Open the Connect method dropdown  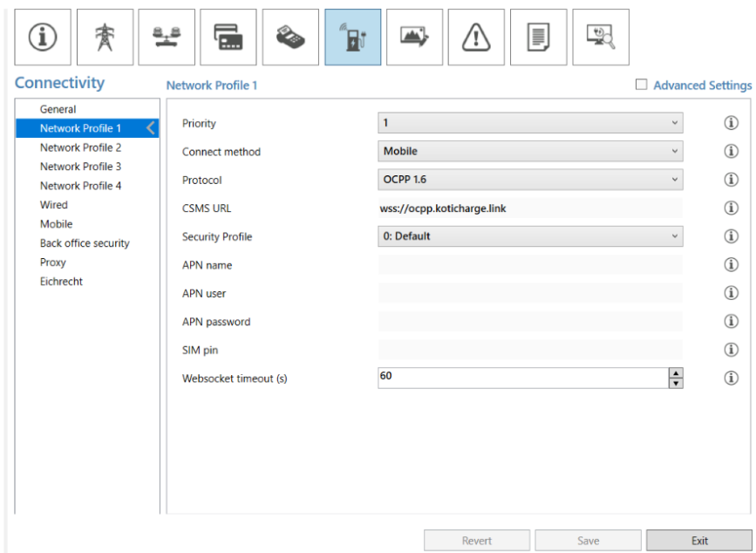tap(530, 151)
